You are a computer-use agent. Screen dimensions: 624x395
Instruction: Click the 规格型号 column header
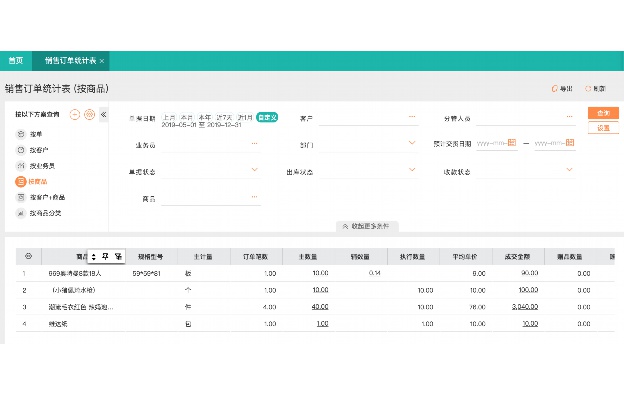pyautogui.click(x=150, y=257)
